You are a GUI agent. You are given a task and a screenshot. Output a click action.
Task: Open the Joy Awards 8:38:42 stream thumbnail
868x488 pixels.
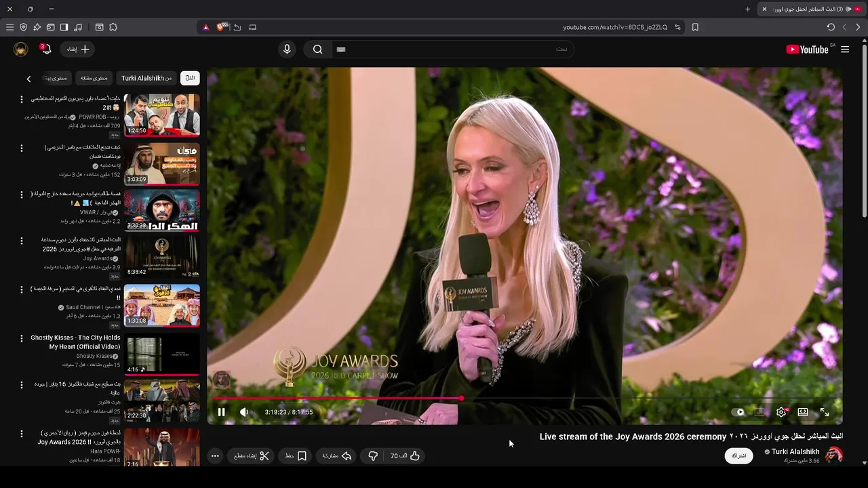tap(162, 258)
